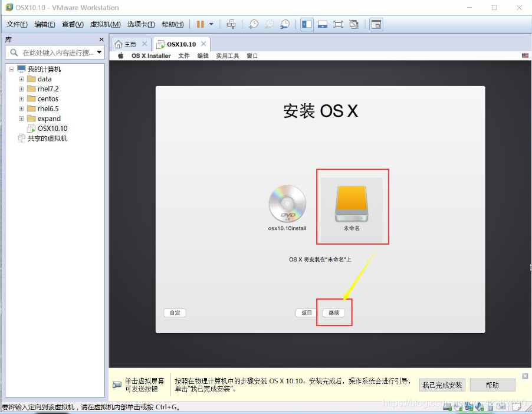Screen dimensions: 532x414
Task: Open the guest 编辑 menu
Action: 203,55
